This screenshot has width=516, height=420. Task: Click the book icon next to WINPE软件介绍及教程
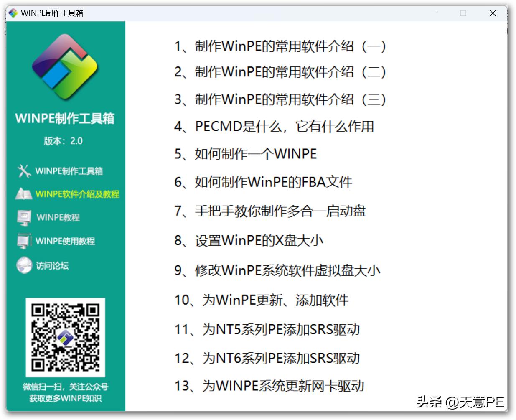(x=24, y=194)
